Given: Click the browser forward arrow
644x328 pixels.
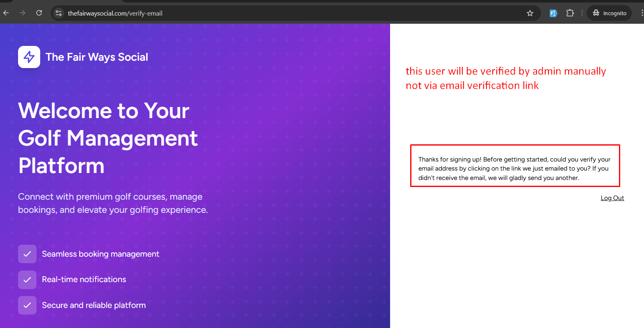Looking at the screenshot, I should click(x=23, y=13).
